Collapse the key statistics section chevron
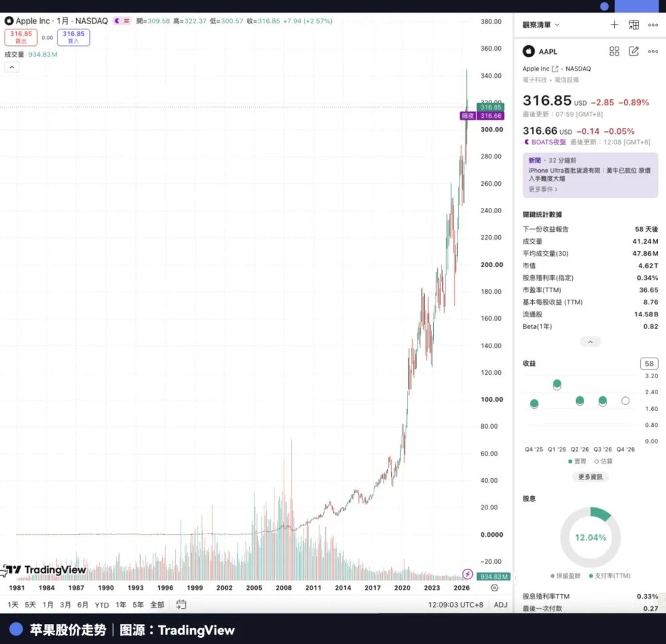This screenshot has height=644, width=666. pyautogui.click(x=590, y=342)
